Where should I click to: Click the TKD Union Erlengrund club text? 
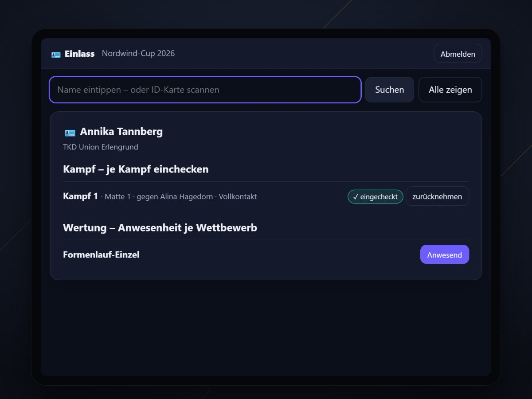click(101, 147)
